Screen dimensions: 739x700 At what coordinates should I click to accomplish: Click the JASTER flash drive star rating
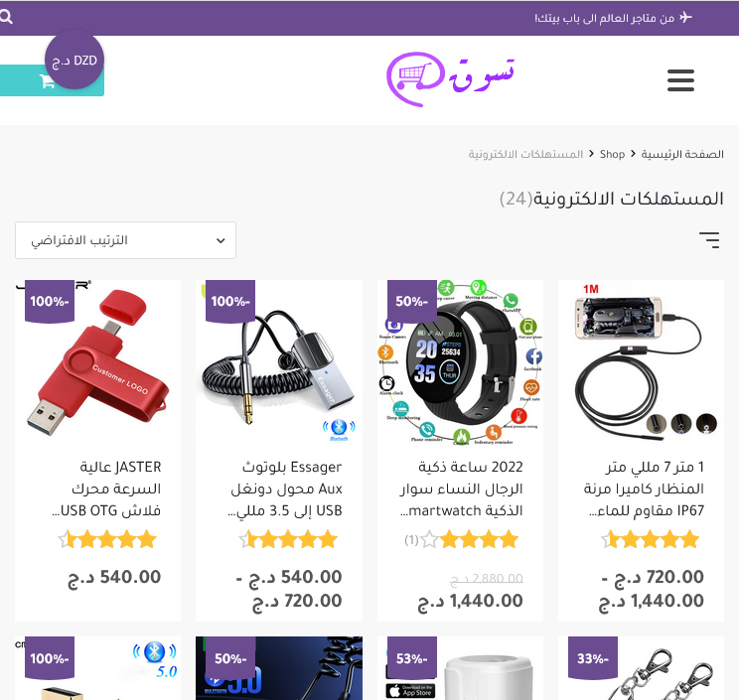(107, 539)
